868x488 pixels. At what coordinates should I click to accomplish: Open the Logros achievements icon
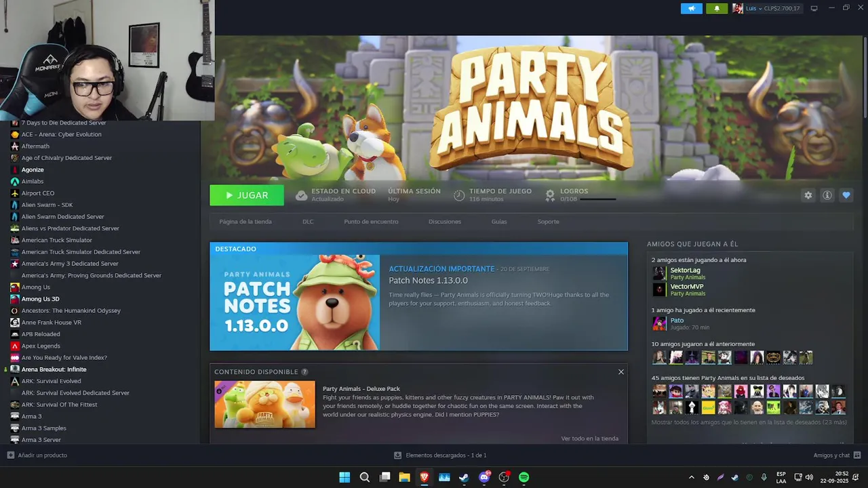[x=550, y=195]
